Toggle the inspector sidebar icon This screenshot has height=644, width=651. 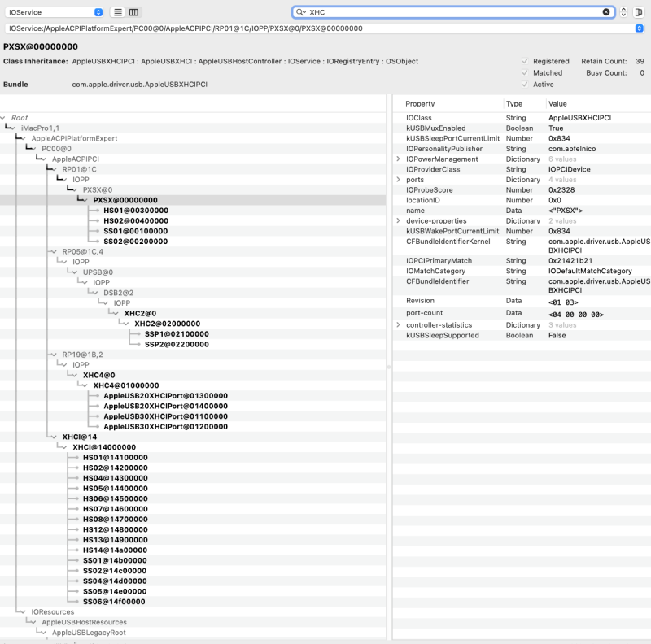[x=640, y=12]
